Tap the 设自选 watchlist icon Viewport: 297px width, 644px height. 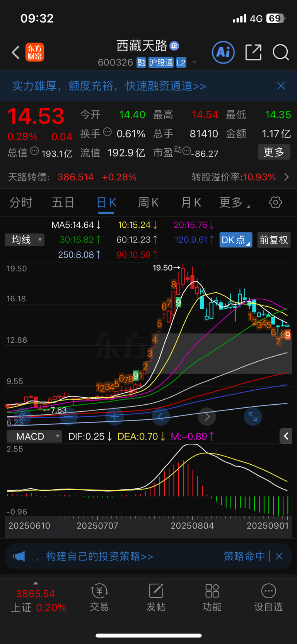268,598
